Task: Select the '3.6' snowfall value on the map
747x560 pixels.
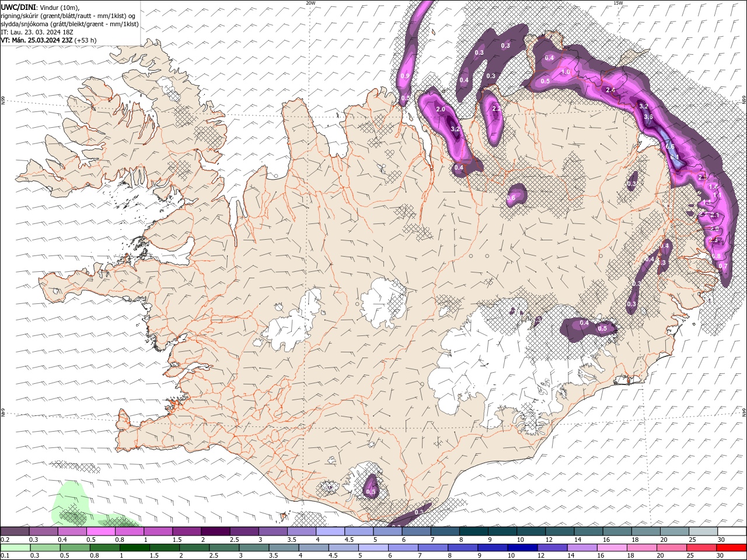Action: [x=648, y=117]
